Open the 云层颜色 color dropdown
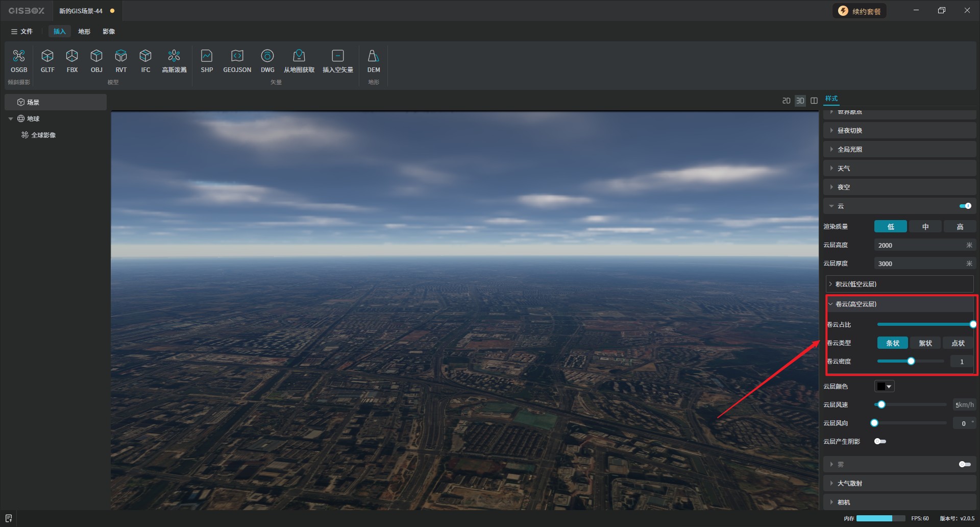The height and width of the screenshot is (527, 980). click(x=884, y=387)
